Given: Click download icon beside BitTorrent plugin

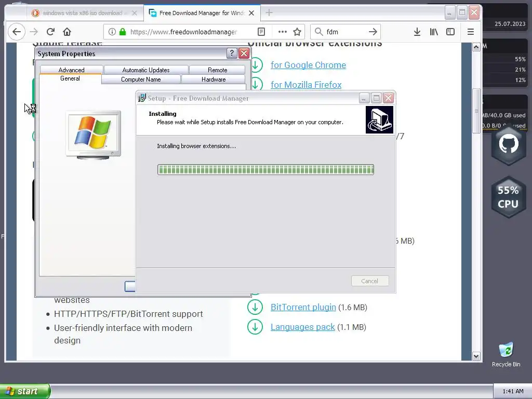Looking at the screenshot, I should click(x=255, y=307).
